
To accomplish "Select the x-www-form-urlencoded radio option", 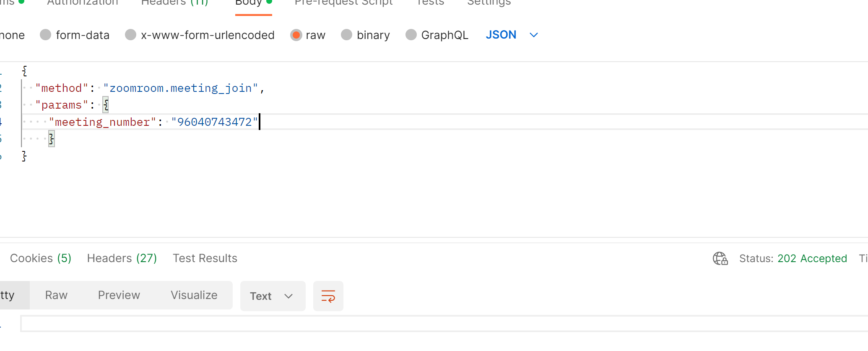I will tap(130, 35).
